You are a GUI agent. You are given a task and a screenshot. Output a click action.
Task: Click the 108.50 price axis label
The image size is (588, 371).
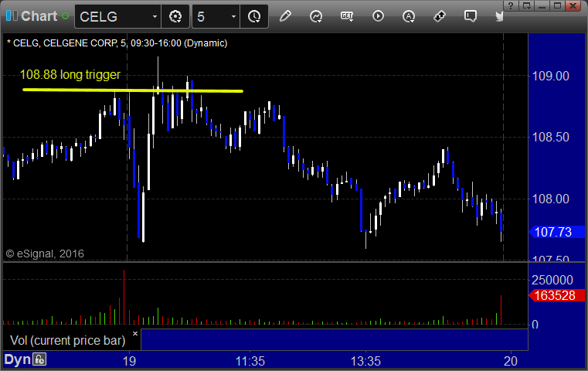(x=550, y=138)
